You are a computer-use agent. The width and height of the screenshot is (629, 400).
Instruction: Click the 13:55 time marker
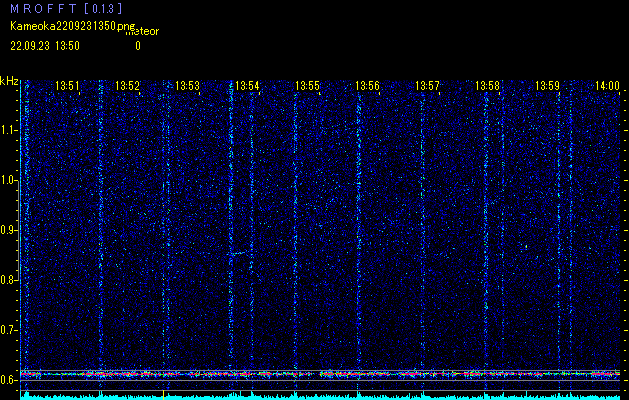(307, 86)
